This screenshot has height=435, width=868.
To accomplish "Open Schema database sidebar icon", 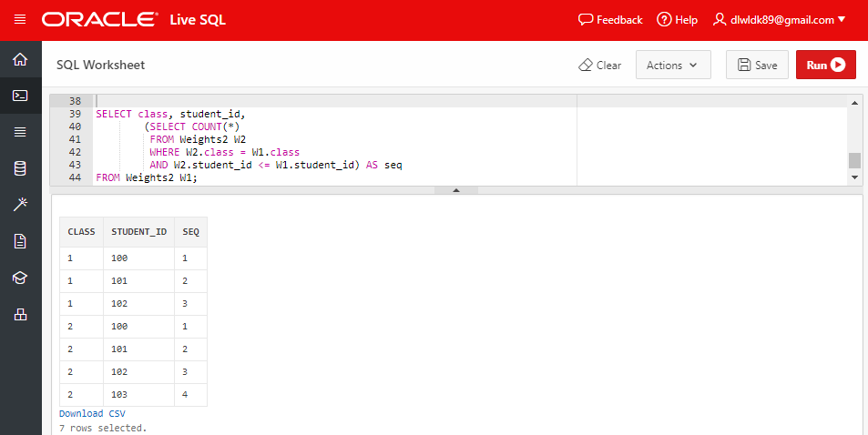I will (x=20, y=168).
